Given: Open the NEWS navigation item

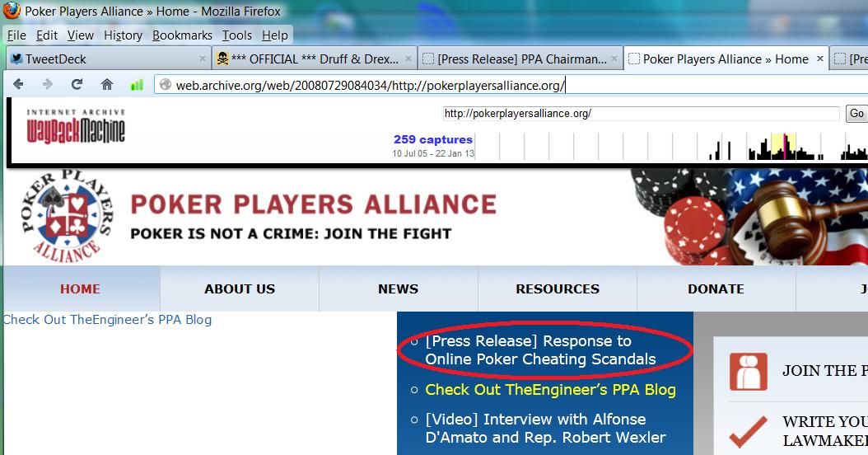Looking at the screenshot, I should tap(398, 288).
